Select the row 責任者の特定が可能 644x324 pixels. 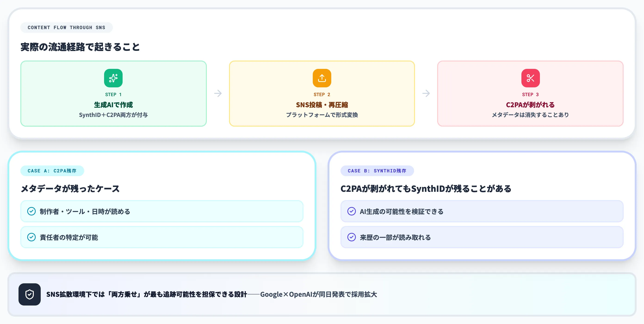162,237
